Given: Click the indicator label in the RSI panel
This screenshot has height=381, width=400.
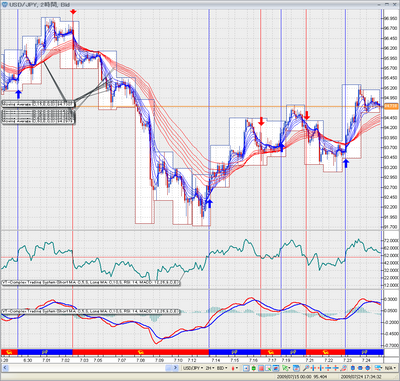Looking at the screenshot, I should coord(91,283).
